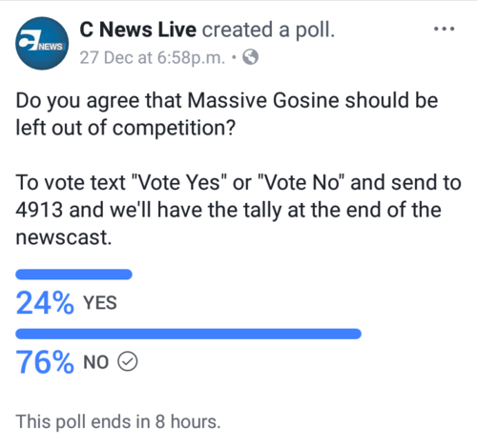Click the number 4913 in the post
477x448 pixels.
click(39, 210)
